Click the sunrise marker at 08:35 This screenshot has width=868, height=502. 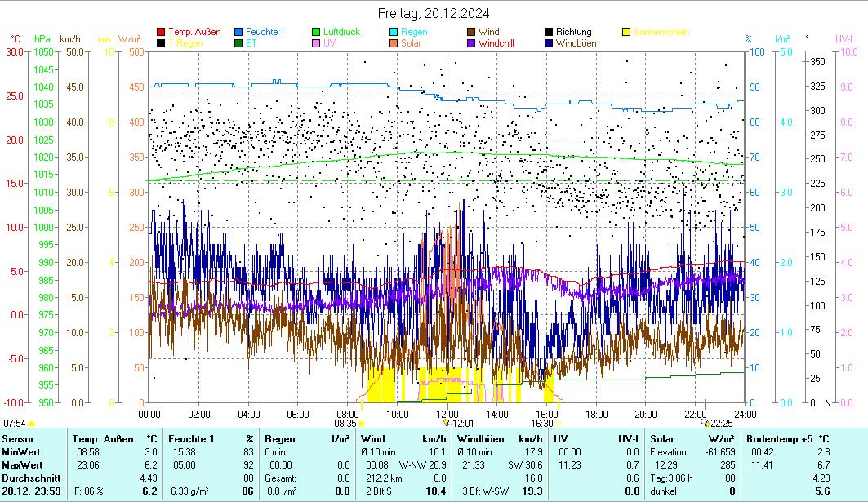(x=362, y=423)
